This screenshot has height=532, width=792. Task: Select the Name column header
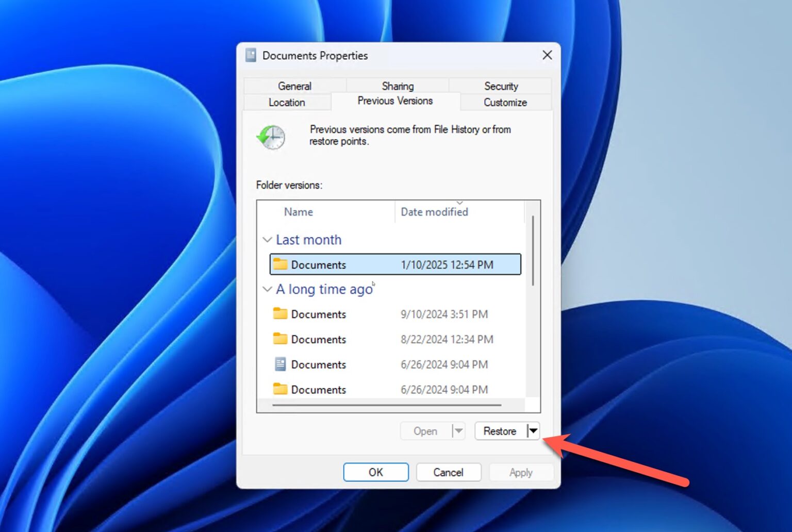pos(298,212)
